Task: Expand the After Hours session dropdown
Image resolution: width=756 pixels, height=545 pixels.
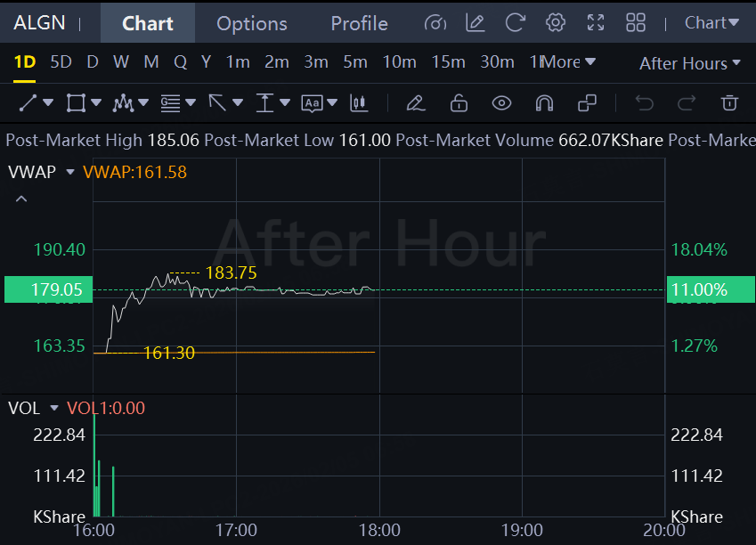Action: pos(689,63)
